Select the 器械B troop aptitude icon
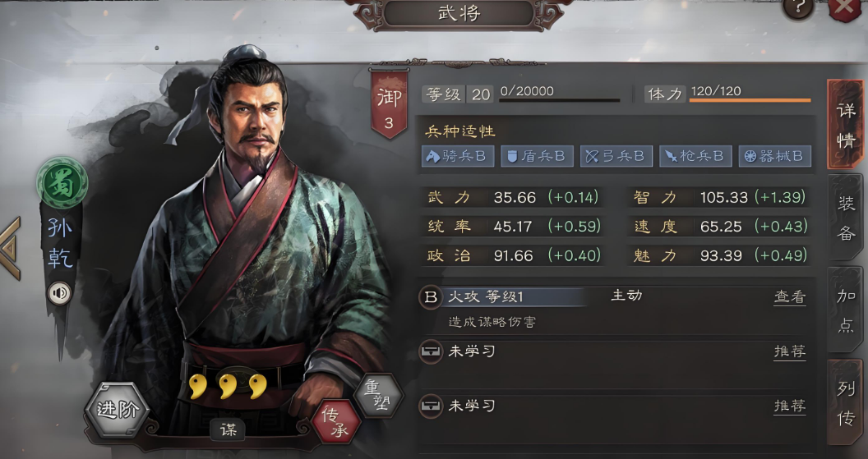 point(775,157)
